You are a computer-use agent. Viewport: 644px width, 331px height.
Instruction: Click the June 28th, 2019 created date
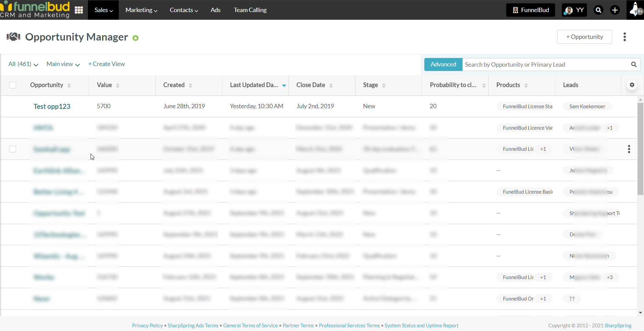184,106
